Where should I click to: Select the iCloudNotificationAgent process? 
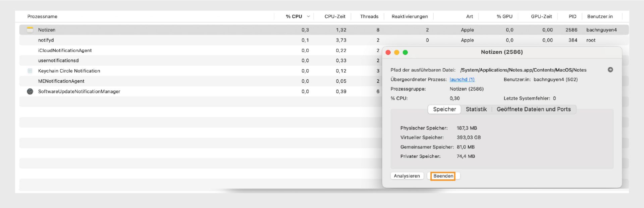(65, 50)
